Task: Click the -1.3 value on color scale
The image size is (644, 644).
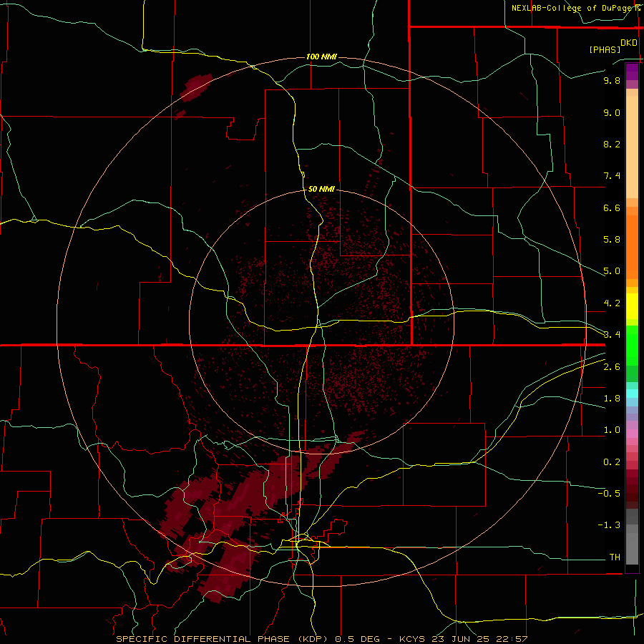Action: click(x=609, y=525)
